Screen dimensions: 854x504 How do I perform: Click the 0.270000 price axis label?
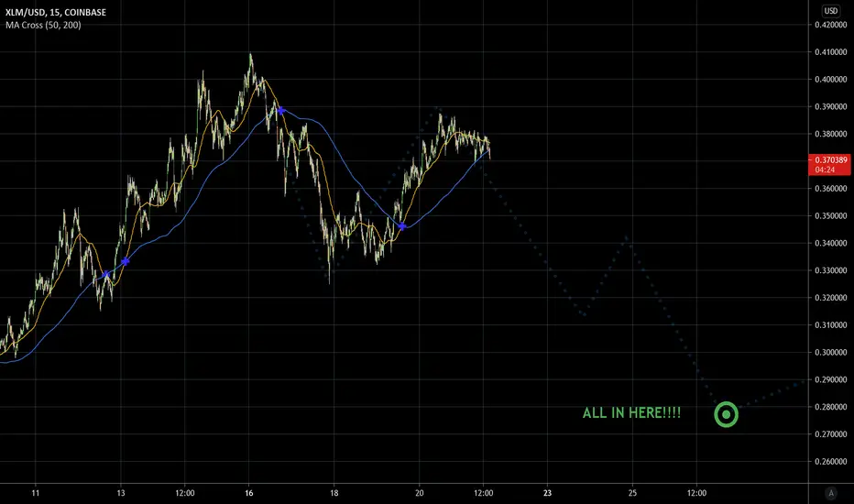pos(830,434)
